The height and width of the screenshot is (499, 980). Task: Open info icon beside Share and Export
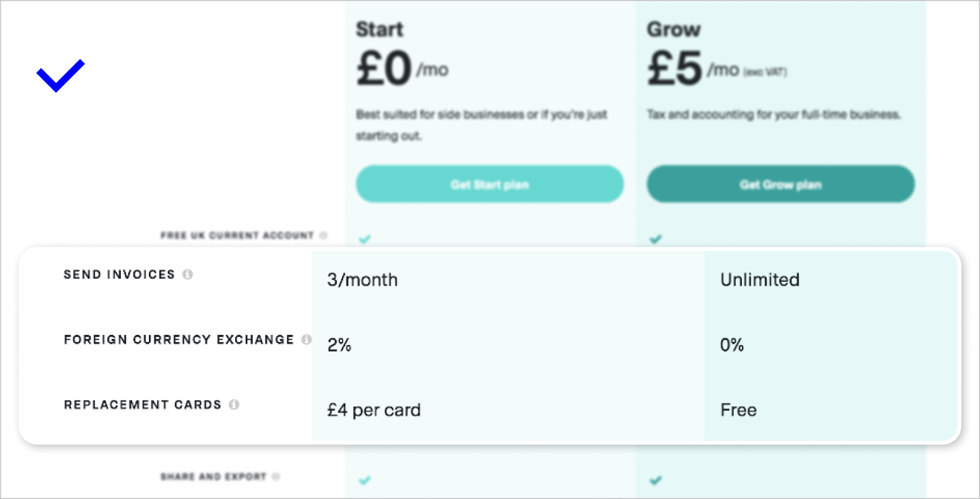click(x=276, y=477)
